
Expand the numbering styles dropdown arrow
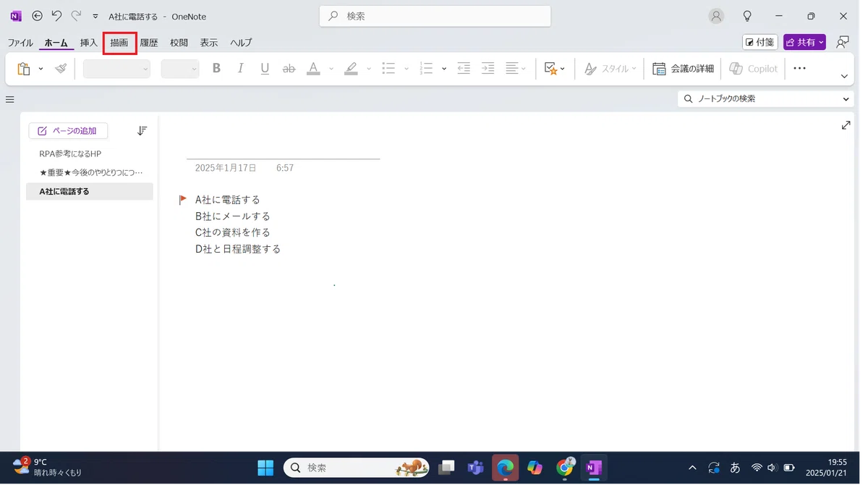(444, 69)
